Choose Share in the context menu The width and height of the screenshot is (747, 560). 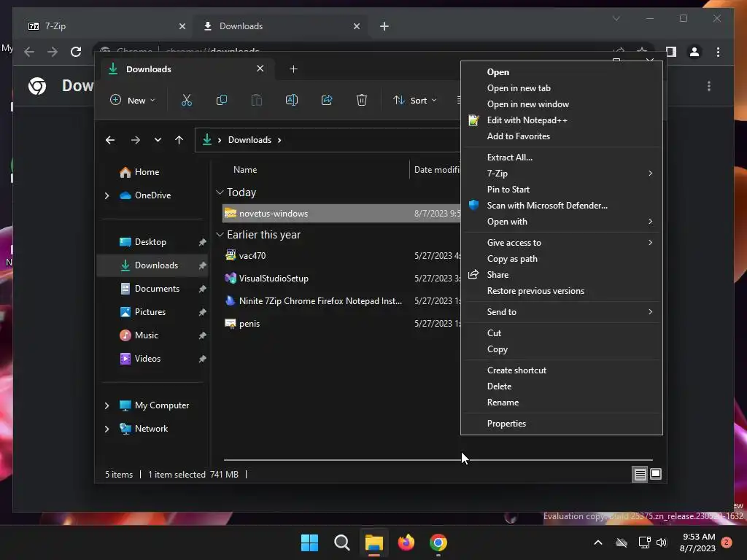coord(562,275)
